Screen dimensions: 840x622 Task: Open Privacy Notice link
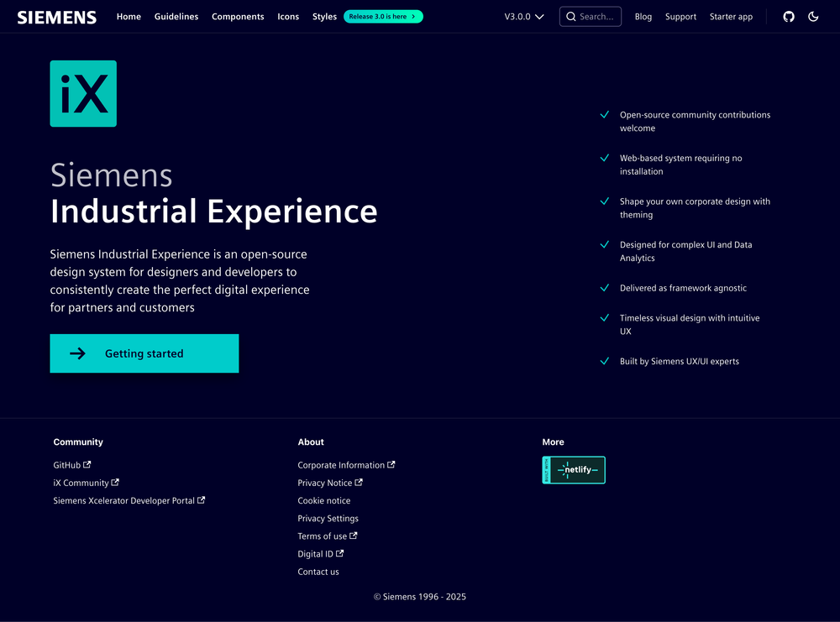click(330, 483)
